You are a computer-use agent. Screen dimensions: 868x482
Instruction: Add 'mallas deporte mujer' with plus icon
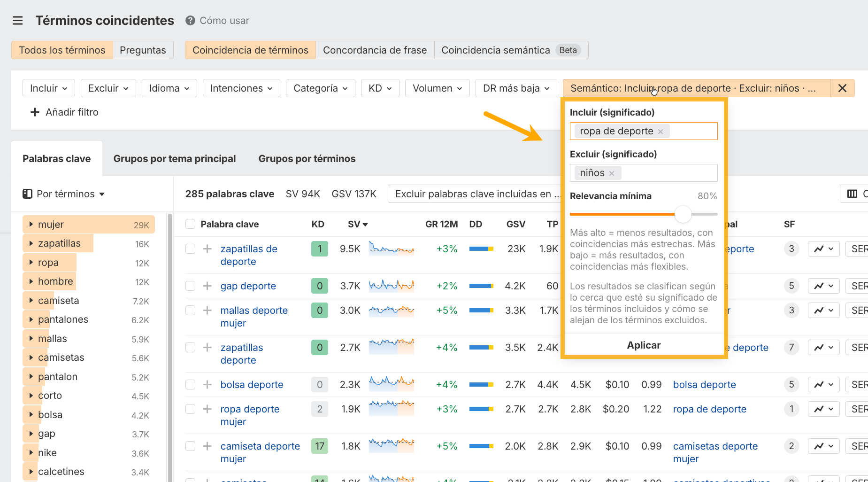click(x=207, y=311)
